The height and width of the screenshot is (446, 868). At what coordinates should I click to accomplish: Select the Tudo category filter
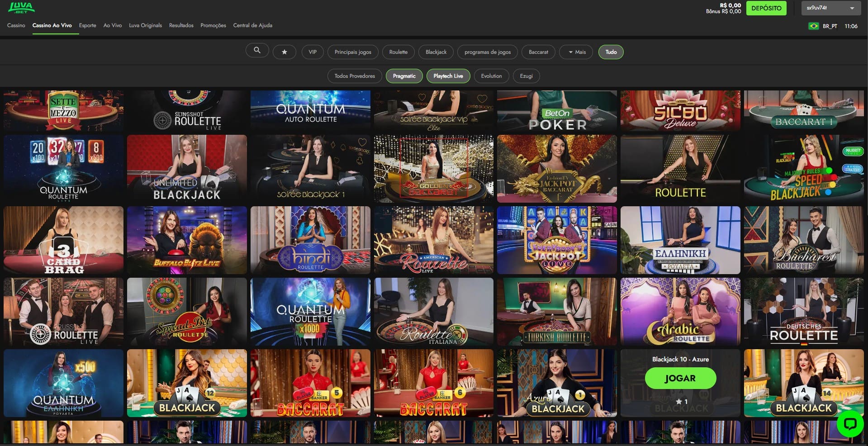(x=611, y=52)
